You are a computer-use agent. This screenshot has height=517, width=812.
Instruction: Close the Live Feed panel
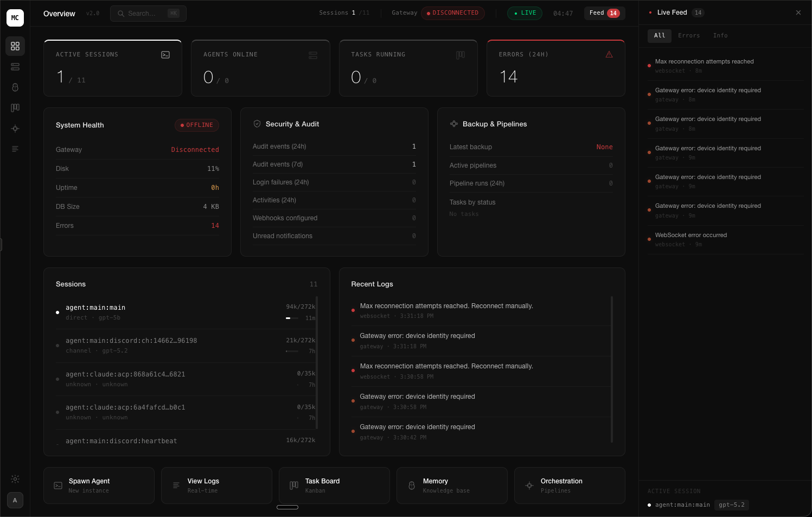(798, 12)
